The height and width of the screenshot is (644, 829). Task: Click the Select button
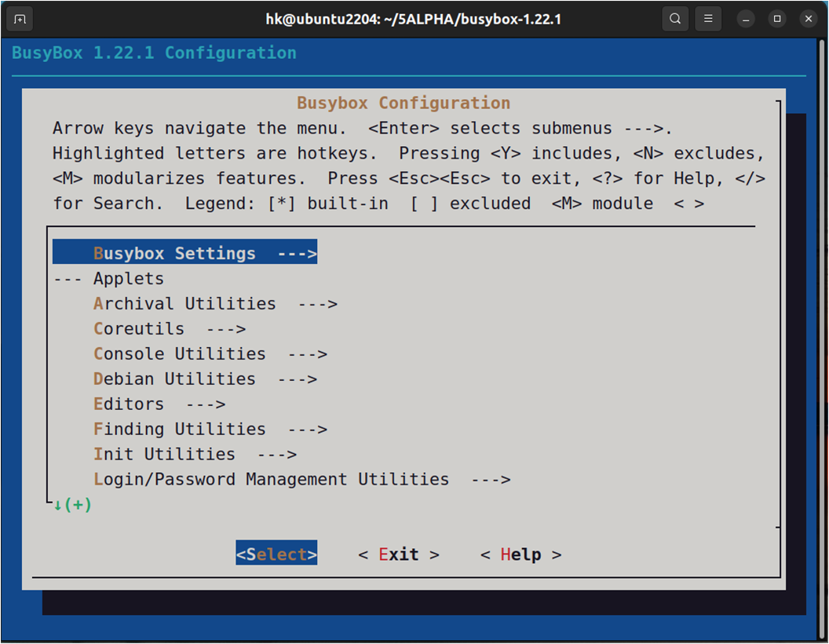tap(276, 553)
